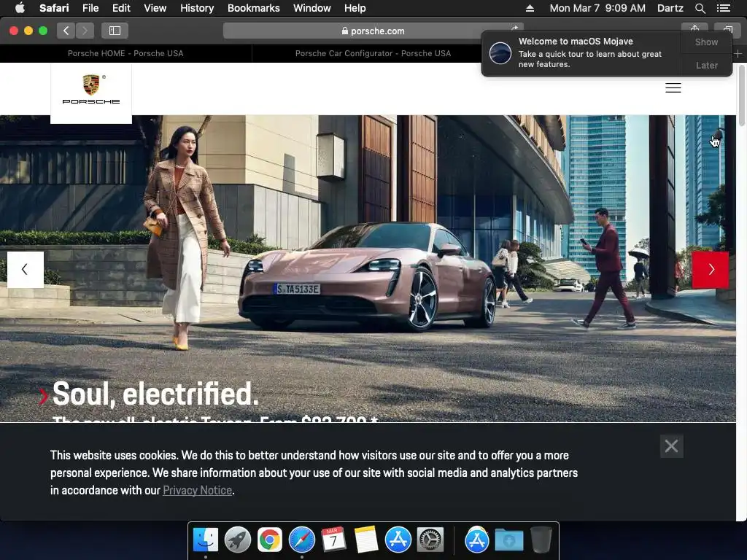Viewport: 747px width, 560px height.
Task: Open the View menu
Action: (155, 8)
